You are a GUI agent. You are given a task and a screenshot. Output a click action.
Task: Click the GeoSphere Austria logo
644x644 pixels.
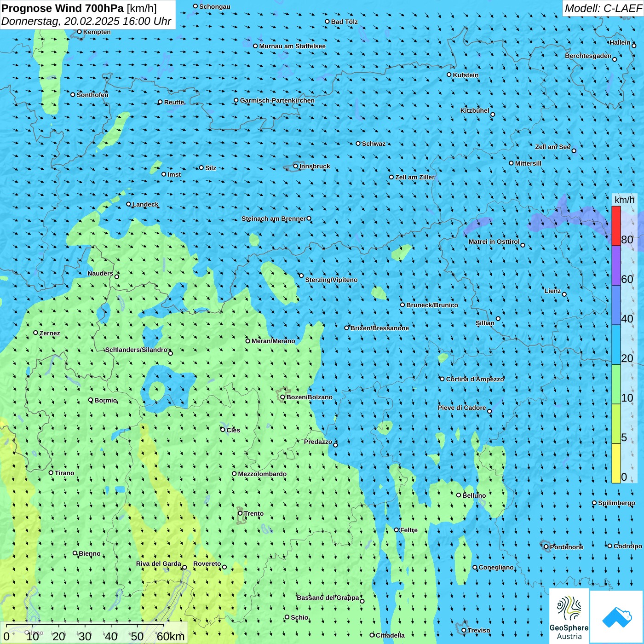pos(569,616)
